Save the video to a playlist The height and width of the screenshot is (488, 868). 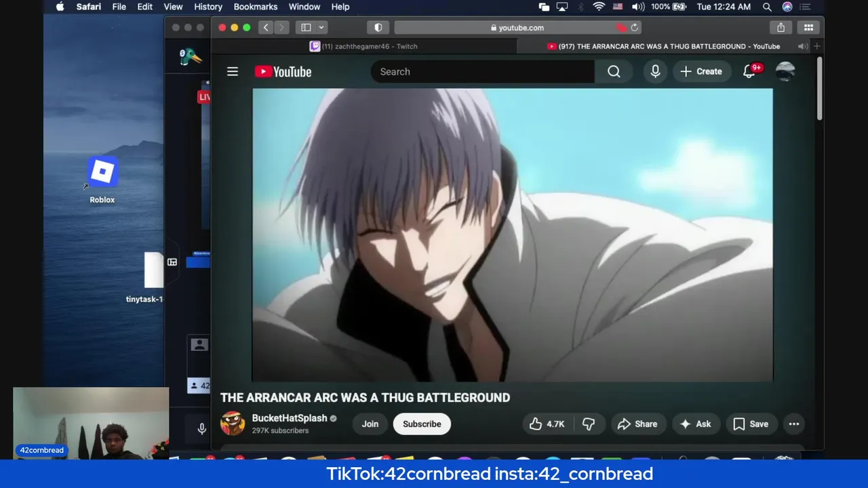coord(751,424)
